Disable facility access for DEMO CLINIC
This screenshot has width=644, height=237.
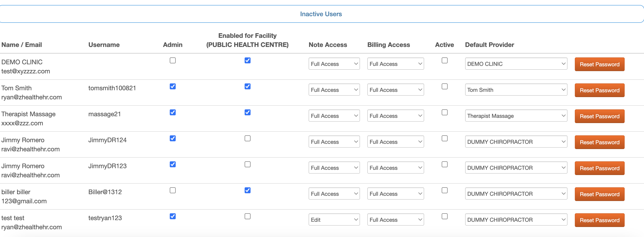(248, 61)
